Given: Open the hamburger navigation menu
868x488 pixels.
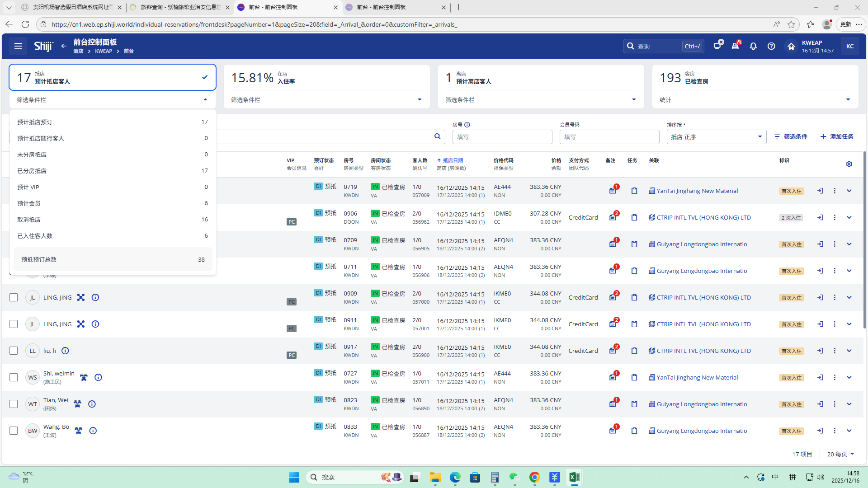Looking at the screenshot, I should 18,46.
